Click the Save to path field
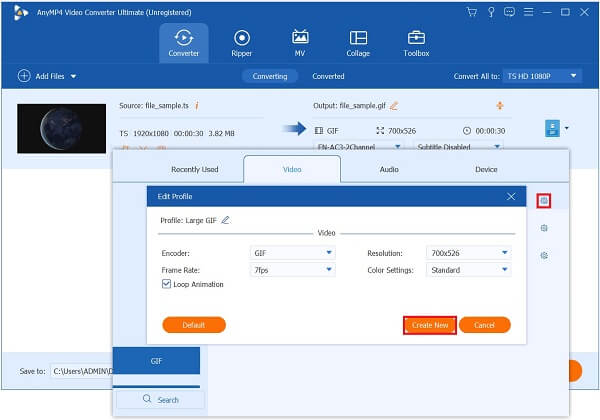 82,371
